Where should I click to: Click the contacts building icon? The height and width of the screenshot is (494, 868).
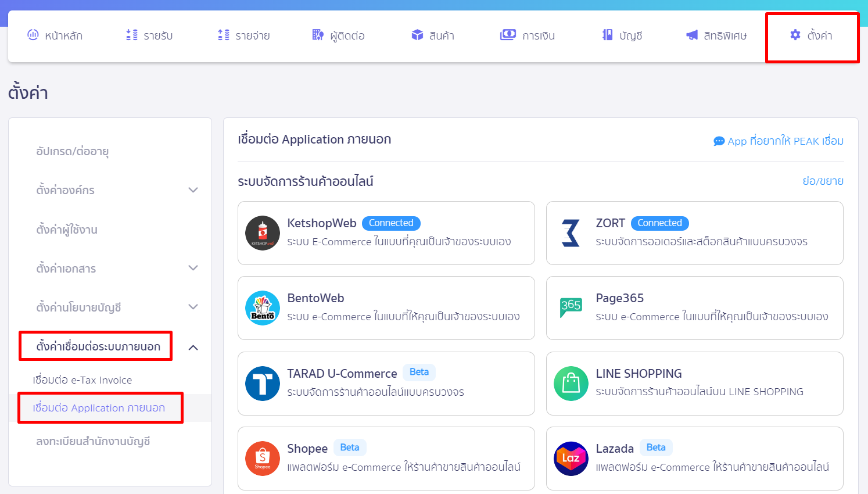318,35
